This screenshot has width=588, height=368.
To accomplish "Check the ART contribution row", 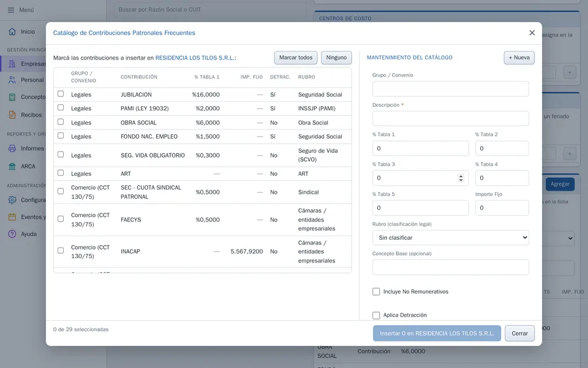I will pos(61,173).
